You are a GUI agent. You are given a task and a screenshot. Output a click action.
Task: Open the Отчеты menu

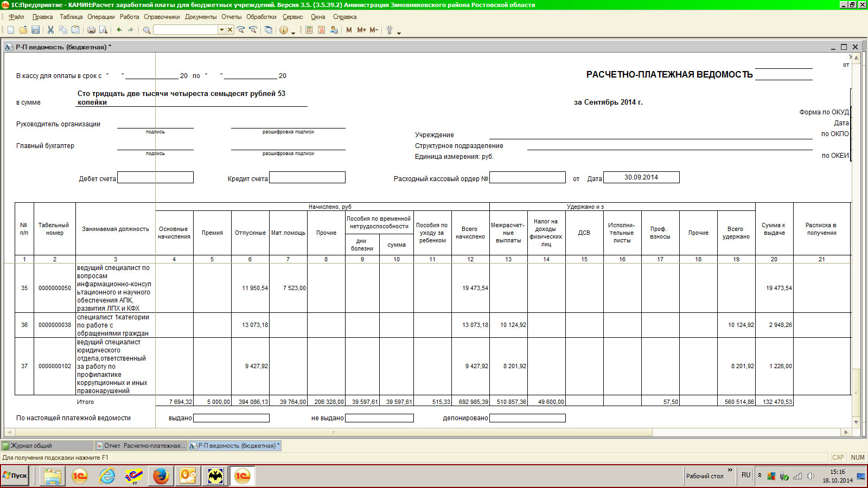pos(232,17)
